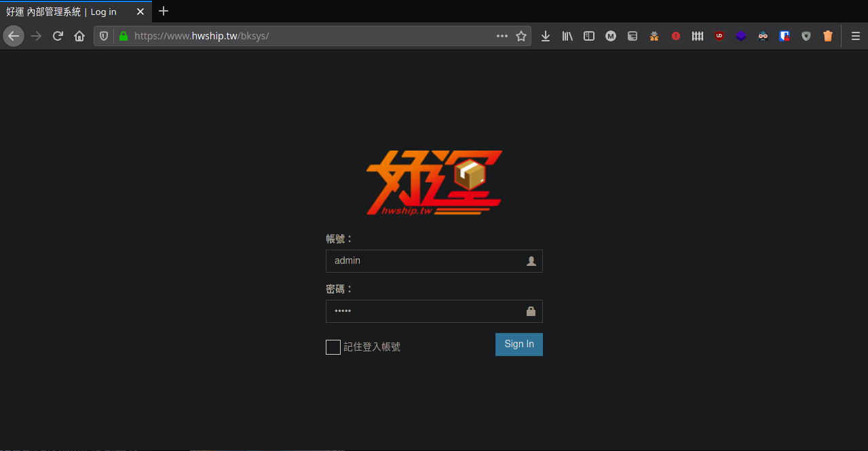This screenshot has height=451, width=868.
Task: Open the Bitwarden shield extension
Action: [x=785, y=36]
